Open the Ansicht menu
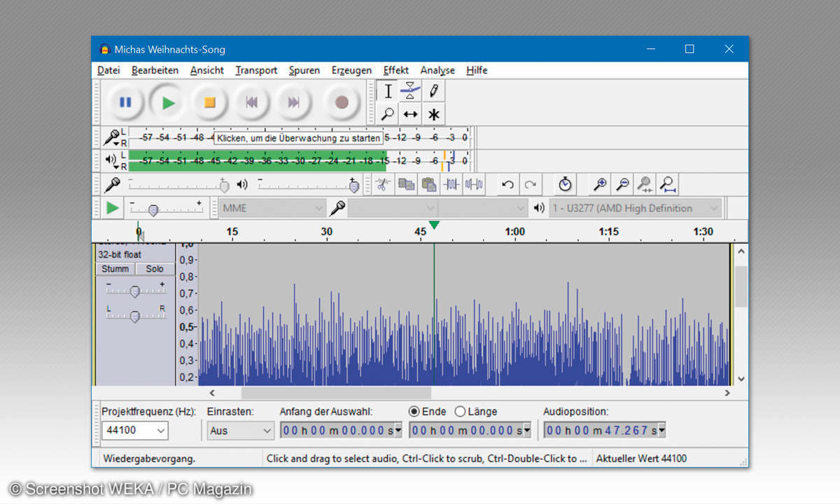Screen dimensions: 840x504 [207, 70]
